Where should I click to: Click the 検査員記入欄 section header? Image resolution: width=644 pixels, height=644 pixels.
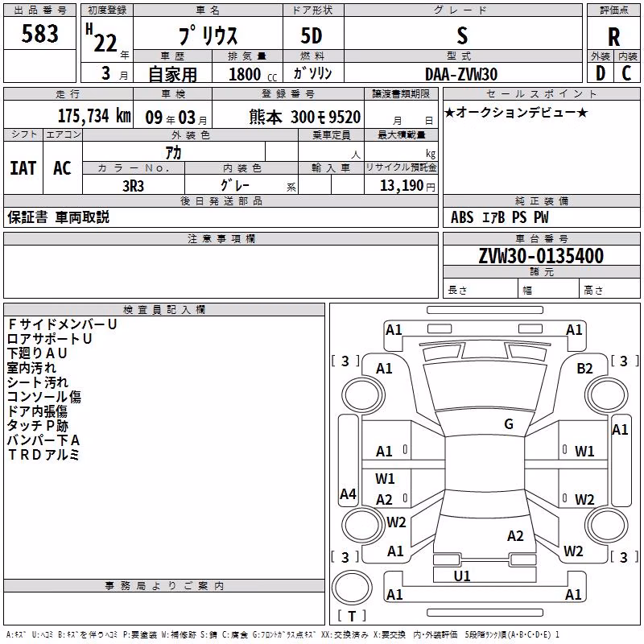tap(164, 310)
